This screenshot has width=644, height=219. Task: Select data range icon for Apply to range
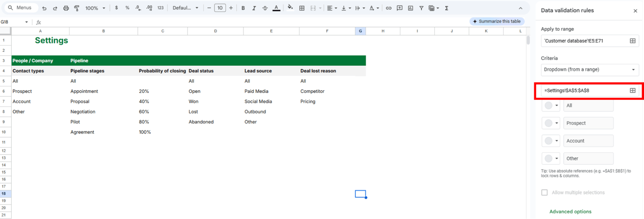[x=633, y=41]
